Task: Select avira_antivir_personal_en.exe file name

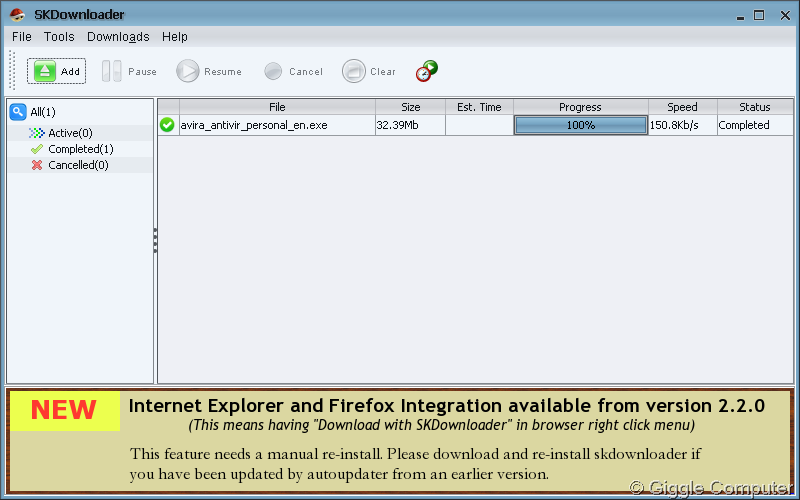Action: (254, 125)
